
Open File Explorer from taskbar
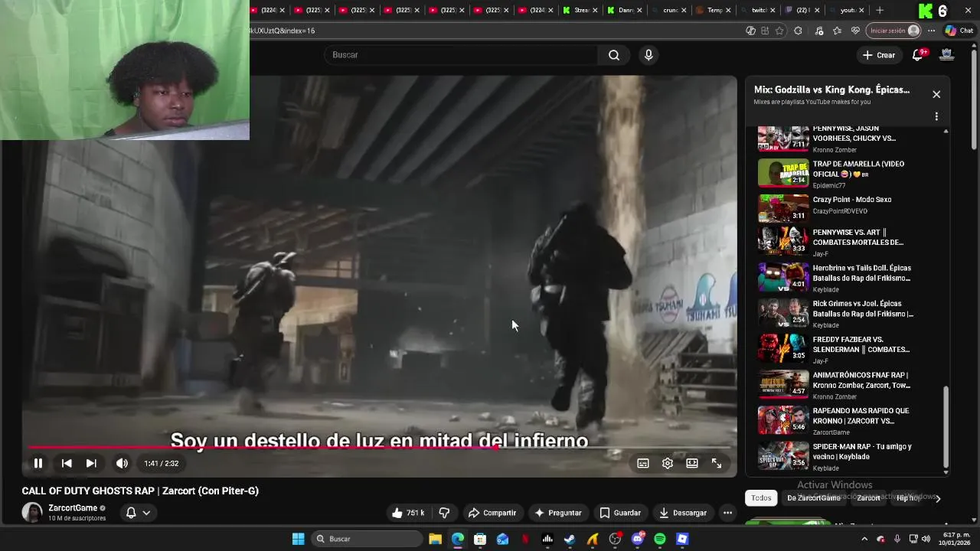435,539
